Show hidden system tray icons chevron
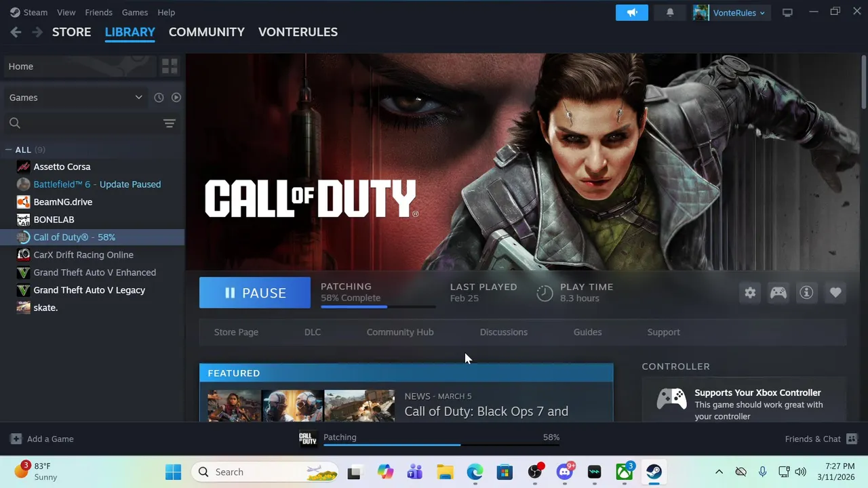This screenshot has width=868, height=488. (719, 472)
